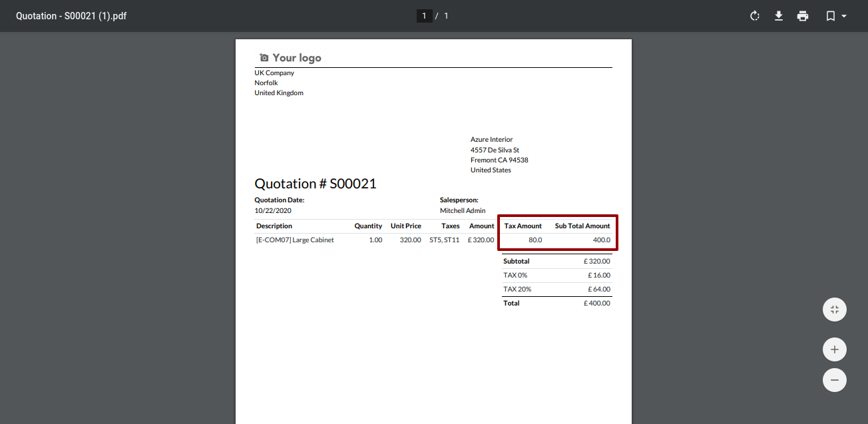Viewport: 868px width, 424px height.
Task: Zoom in with the plus button
Action: [835, 349]
